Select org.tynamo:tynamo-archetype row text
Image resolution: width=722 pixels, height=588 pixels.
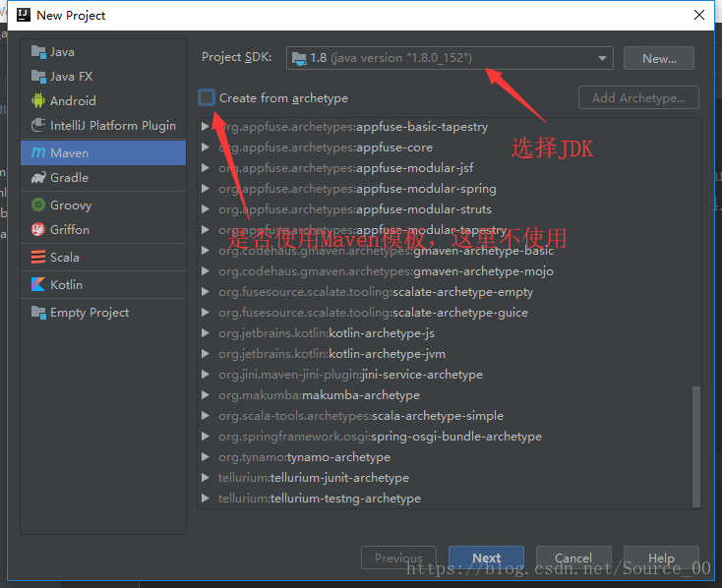(304, 457)
